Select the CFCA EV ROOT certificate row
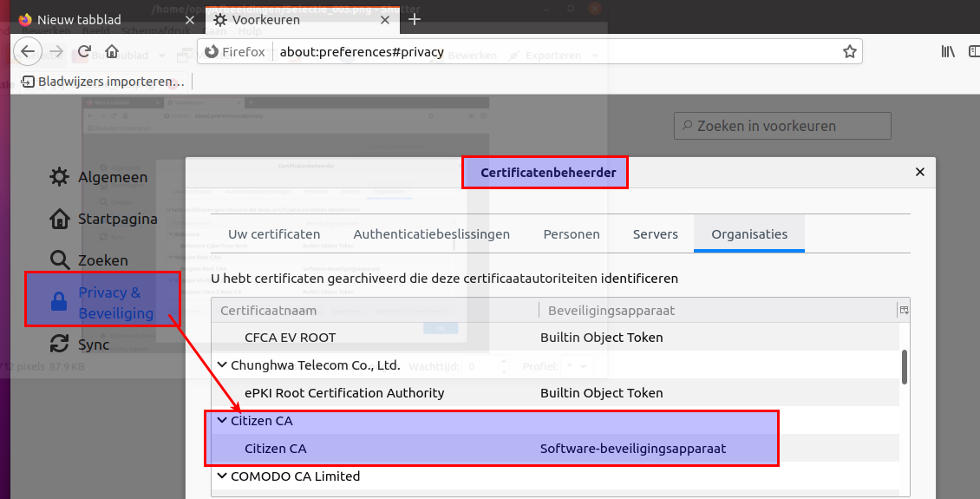Viewport: 980px width, 499px height. coord(556,337)
